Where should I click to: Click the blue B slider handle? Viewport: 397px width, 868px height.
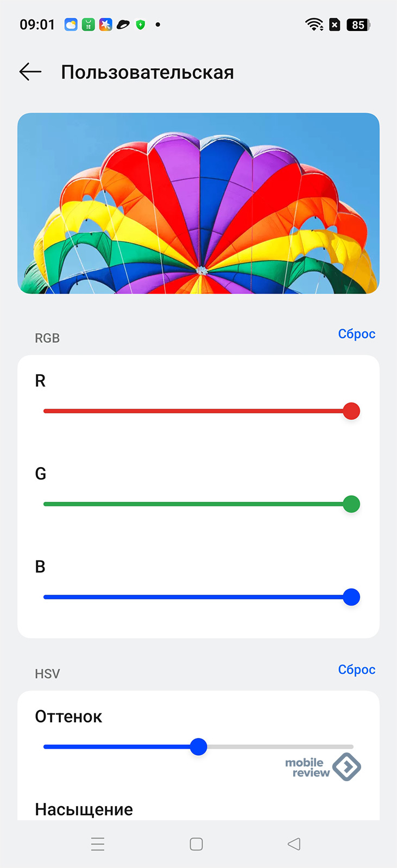(351, 597)
